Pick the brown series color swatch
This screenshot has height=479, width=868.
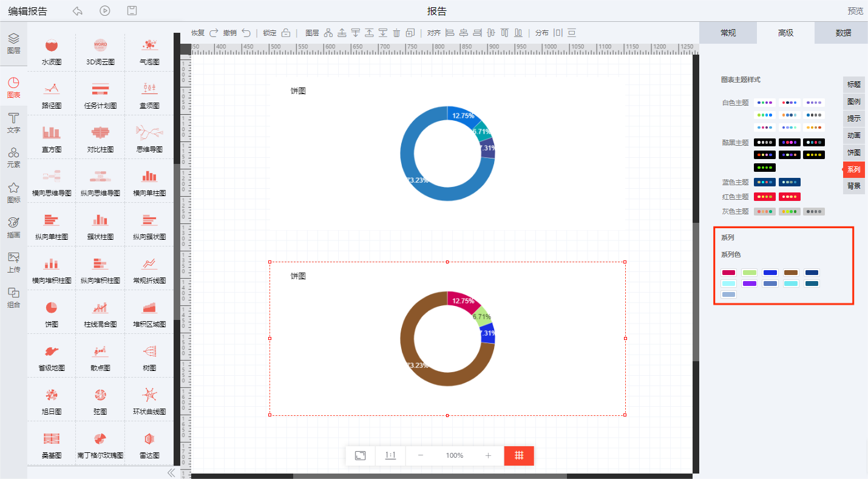click(790, 273)
